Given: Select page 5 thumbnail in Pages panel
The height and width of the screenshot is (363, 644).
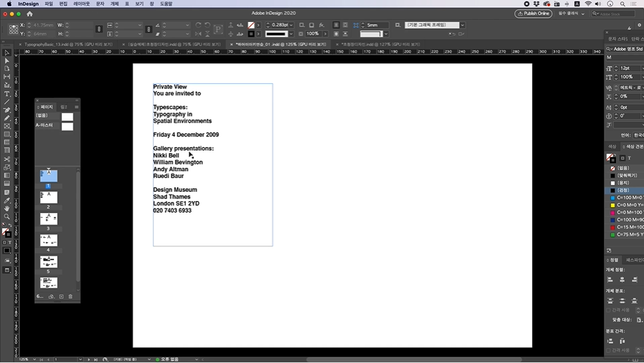Looking at the screenshot, I should pos(49,262).
